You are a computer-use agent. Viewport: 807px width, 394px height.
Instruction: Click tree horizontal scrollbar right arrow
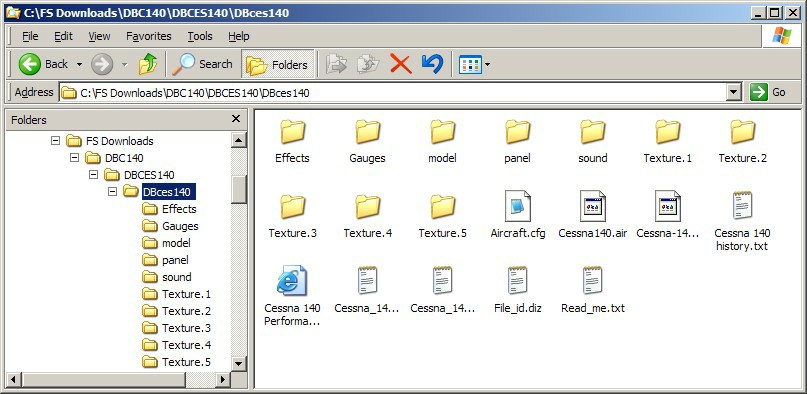click(222, 380)
